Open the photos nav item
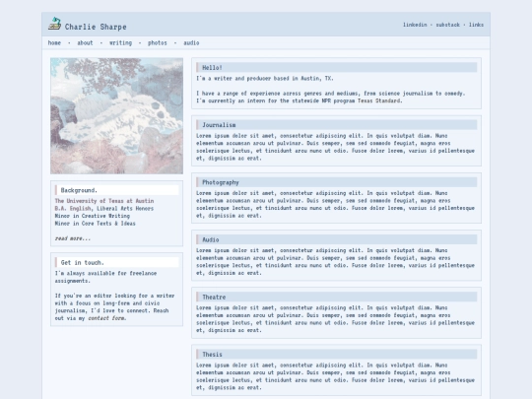 [x=158, y=42]
